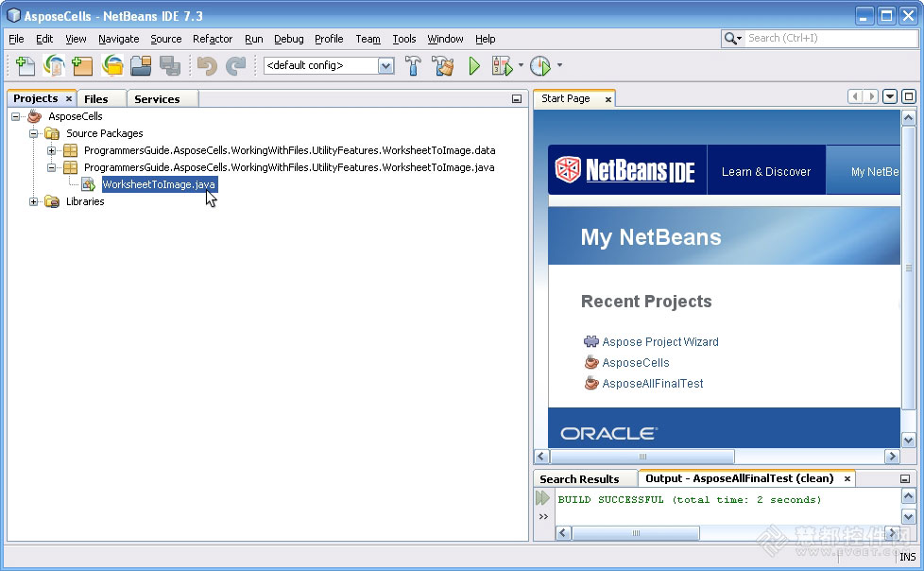Open the Refactor menu
Image resolution: width=924 pixels, height=571 pixels.
click(x=213, y=39)
